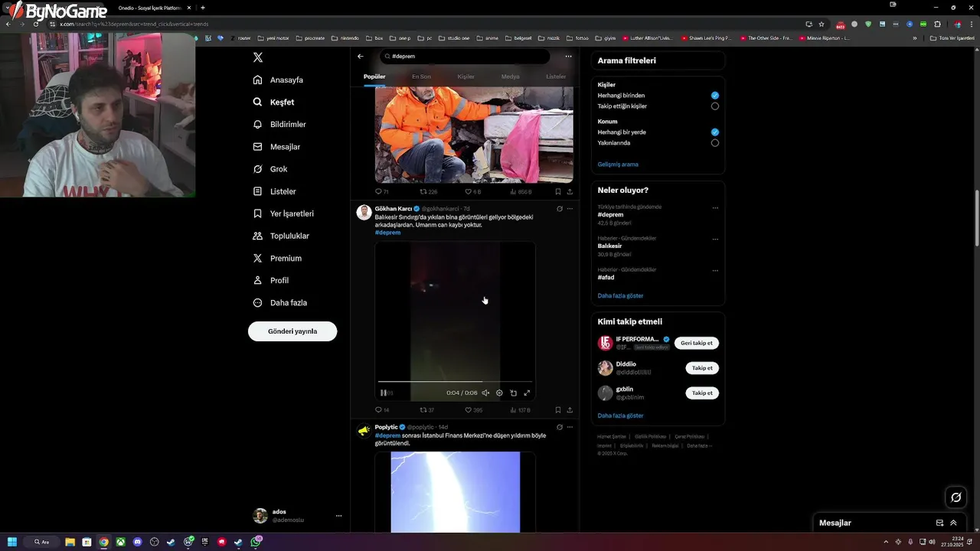This screenshot has width=980, height=551.
Task: Reply to Gökhan Karcı post
Action: click(381, 410)
